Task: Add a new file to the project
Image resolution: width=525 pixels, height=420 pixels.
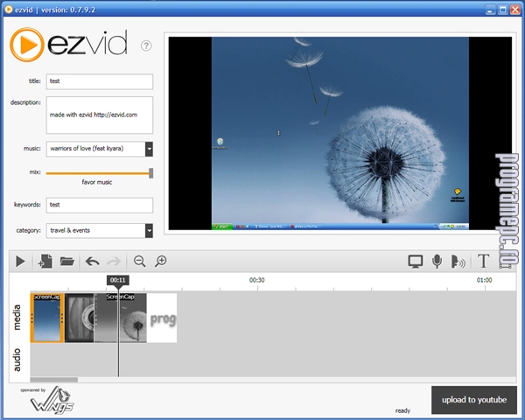Action: pos(45,262)
